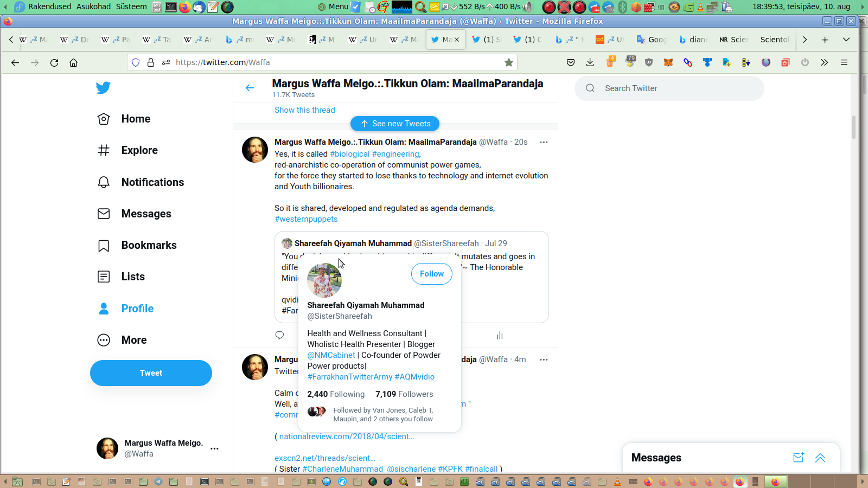The width and height of the screenshot is (868, 488).
Task: Open the #biological hashtag link
Action: [x=350, y=154]
